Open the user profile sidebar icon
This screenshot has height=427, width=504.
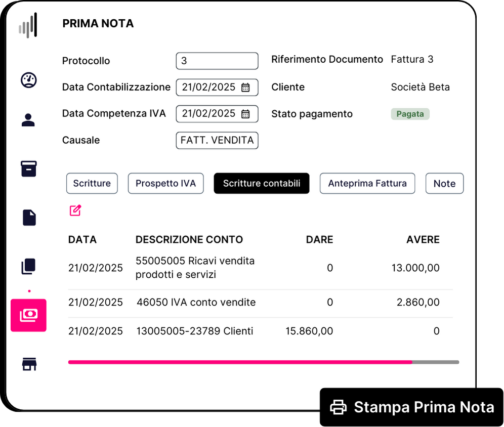coord(28,120)
